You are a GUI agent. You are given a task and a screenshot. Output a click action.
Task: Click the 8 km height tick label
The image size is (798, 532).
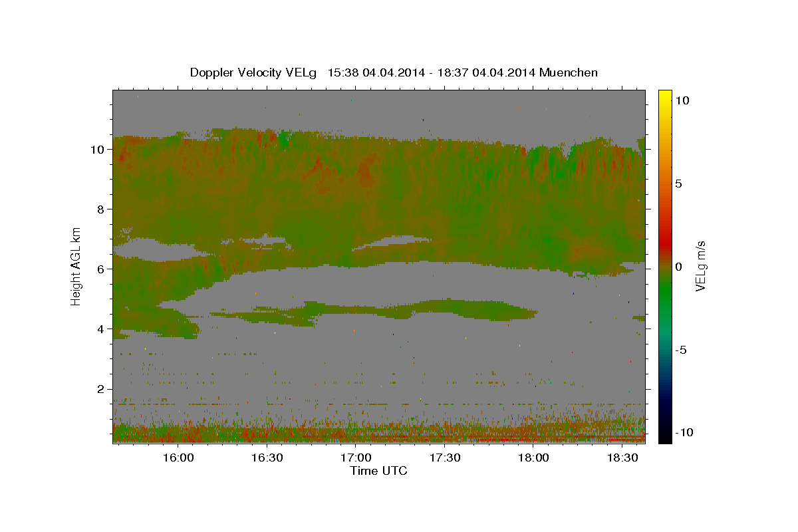click(x=102, y=209)
